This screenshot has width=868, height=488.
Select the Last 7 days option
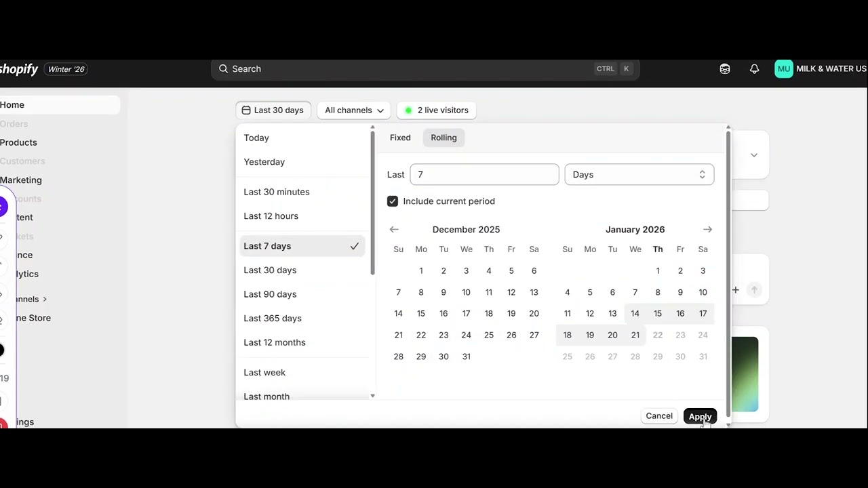click(x=302, y=246)
